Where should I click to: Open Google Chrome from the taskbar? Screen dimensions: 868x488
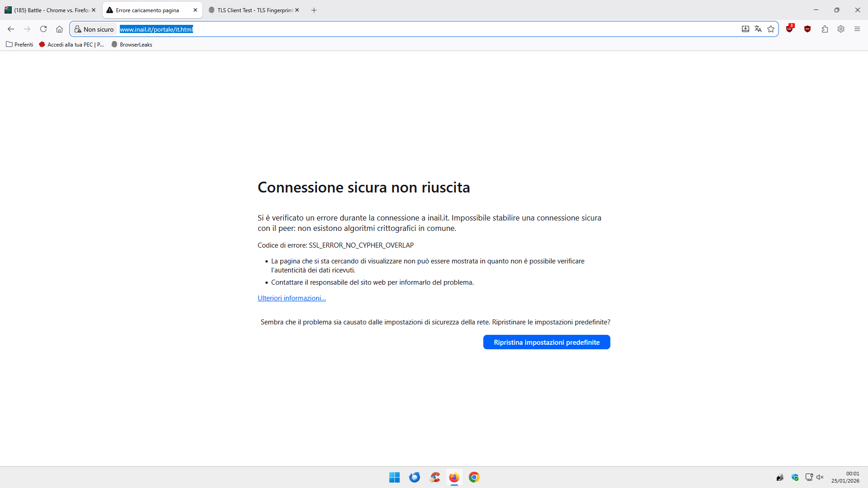click(x=474, y=477)
